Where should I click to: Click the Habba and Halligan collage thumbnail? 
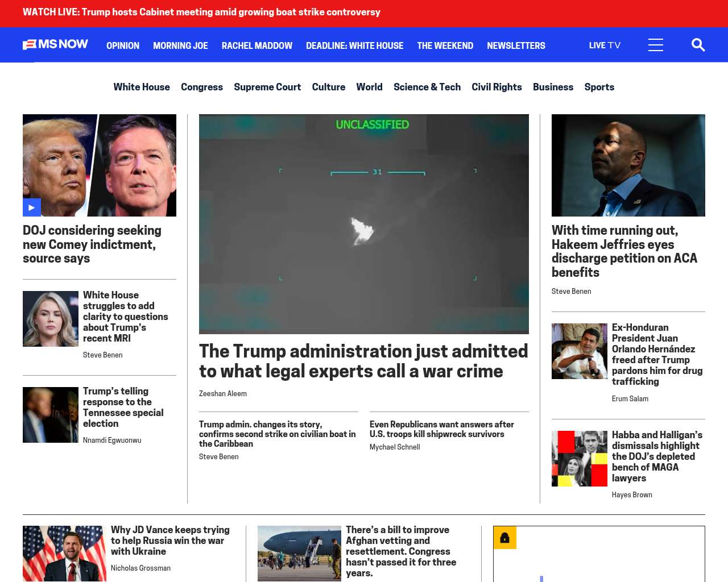(580, 459)
